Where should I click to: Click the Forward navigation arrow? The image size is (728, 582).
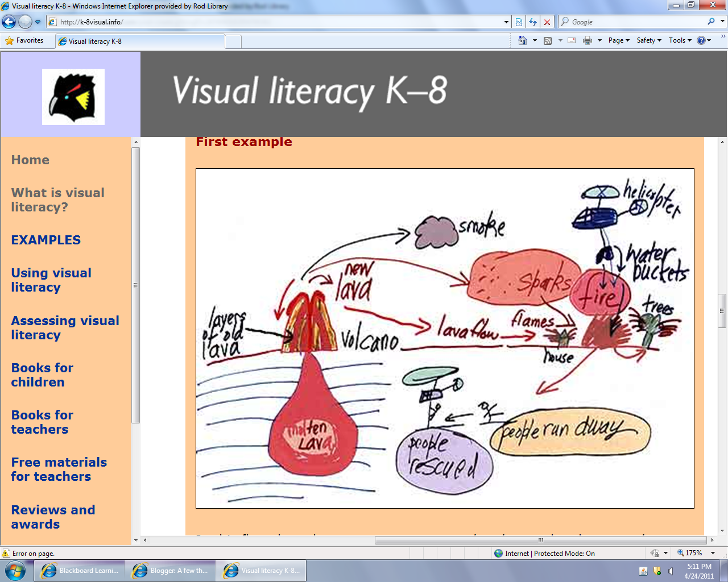(25, 22)
